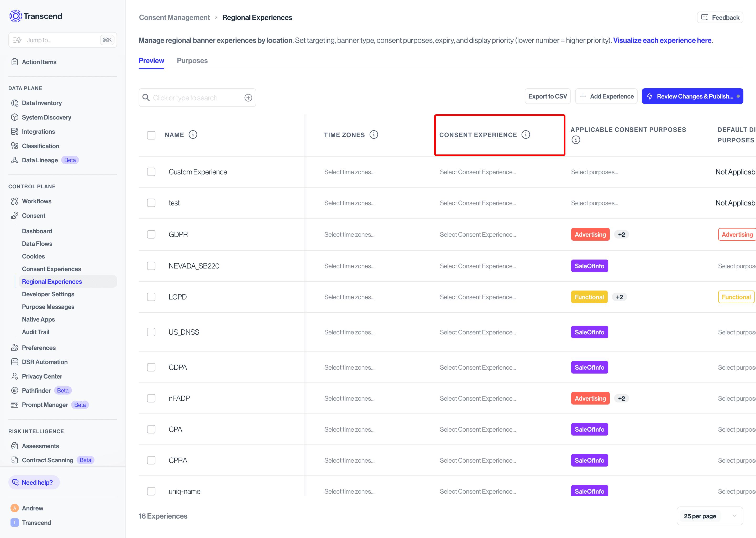Open the 25 per page dropdown
Image resolution: width=756 pixels, height=538 pixels.
coord(710,516)
